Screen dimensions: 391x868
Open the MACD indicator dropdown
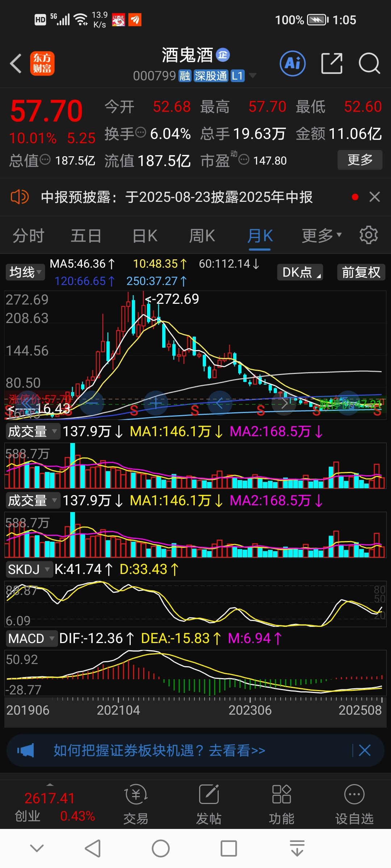coord(32,639)
